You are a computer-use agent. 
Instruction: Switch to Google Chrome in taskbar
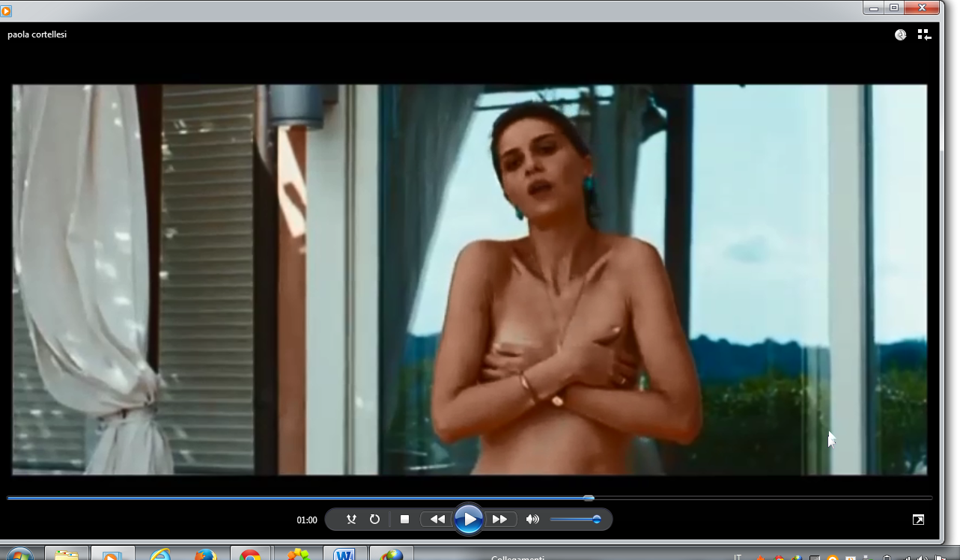pos(251,555)
